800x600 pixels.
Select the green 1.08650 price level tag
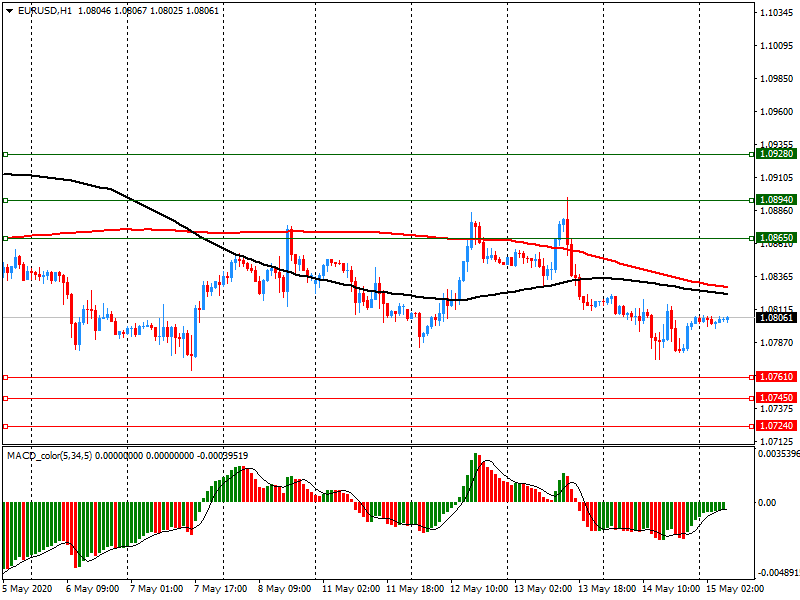pos(776,238)
